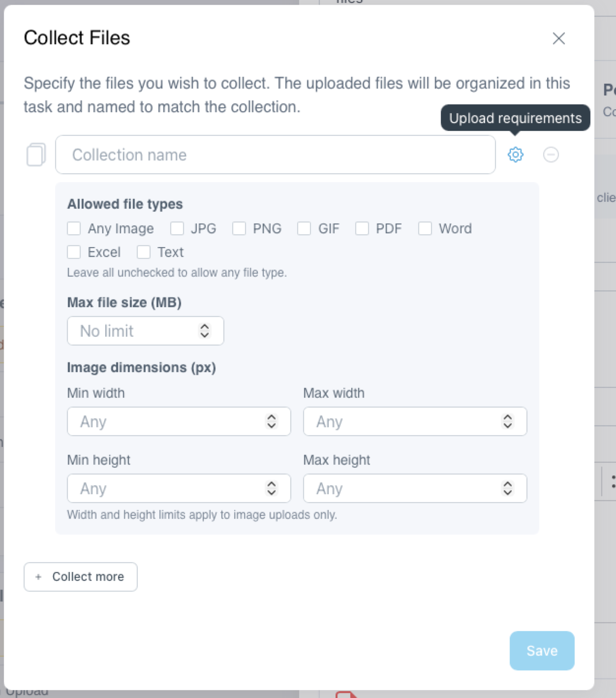Viewport: 616px width, 698px height.
Task: Check the Word file type
Action: (x=425, y=228)
